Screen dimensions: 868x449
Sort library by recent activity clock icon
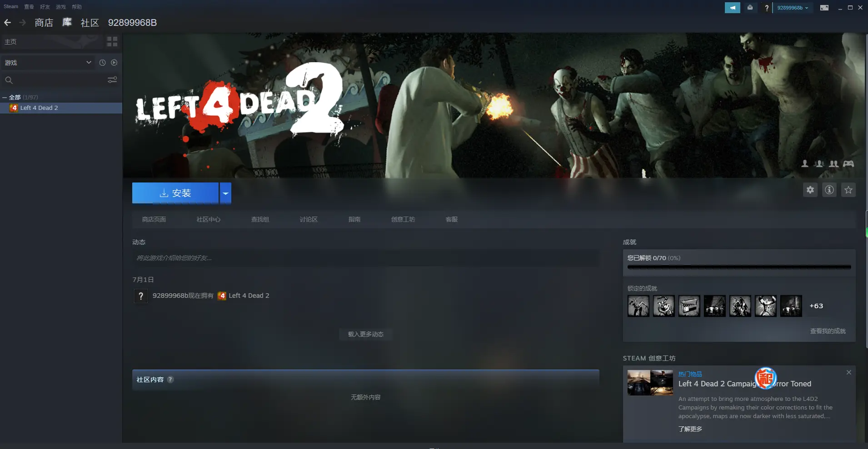click(102, 63)
